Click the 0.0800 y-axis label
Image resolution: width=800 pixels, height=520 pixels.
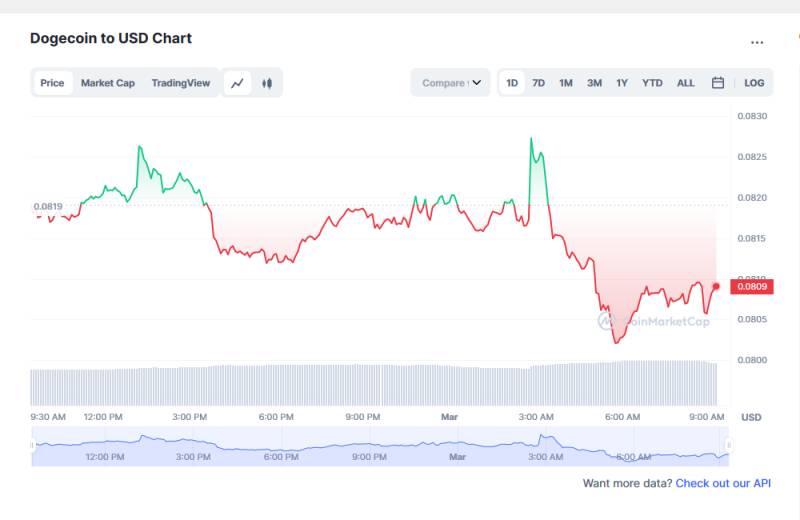tap(752, 360)
